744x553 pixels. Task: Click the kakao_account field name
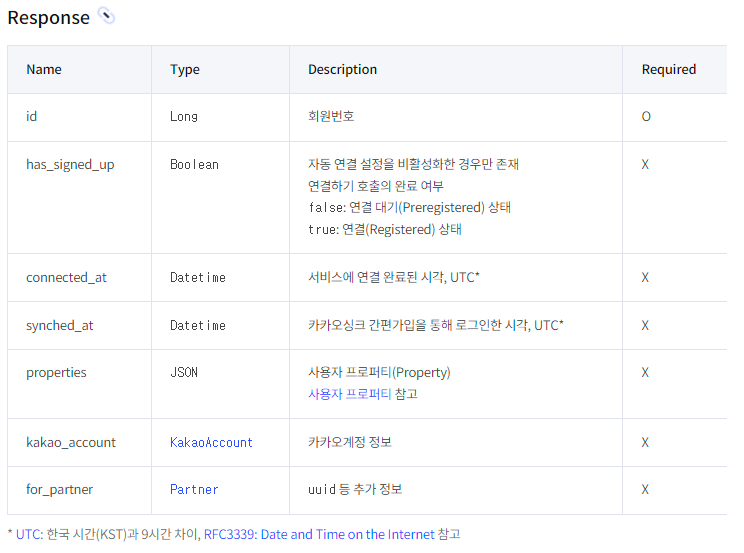pos(71,442)
